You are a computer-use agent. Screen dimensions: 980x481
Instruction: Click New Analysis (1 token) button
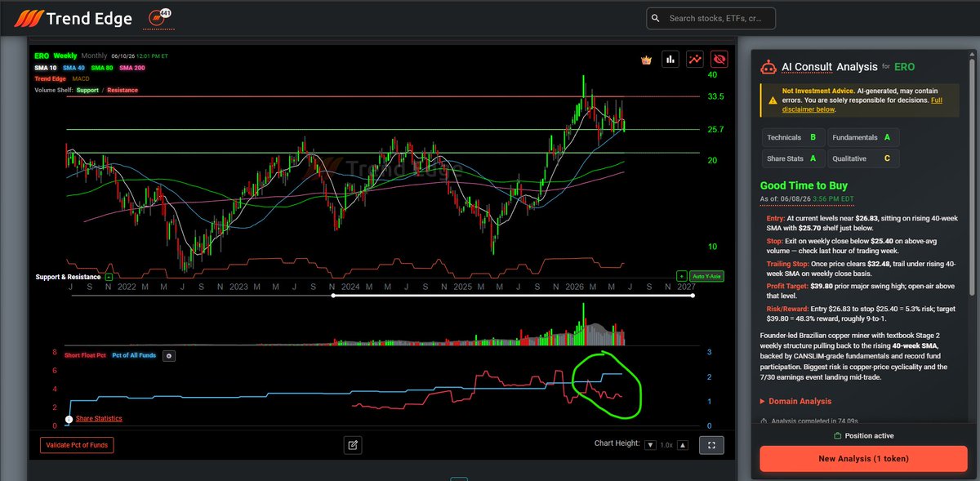(864, 459)
